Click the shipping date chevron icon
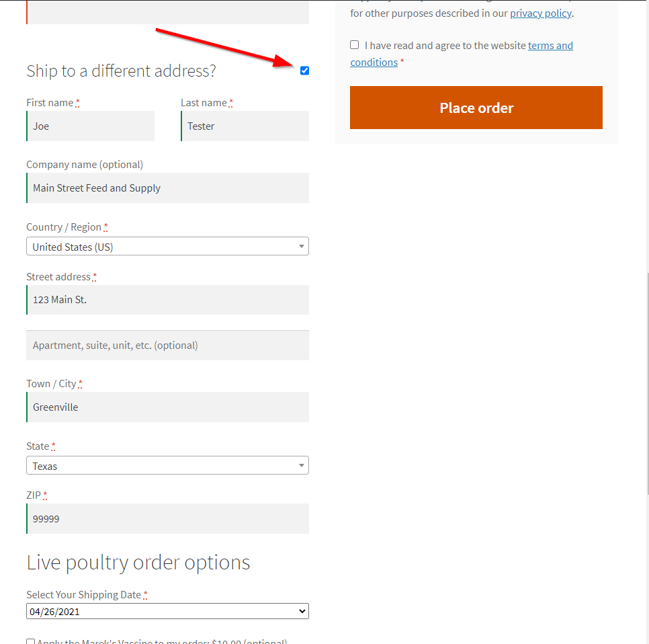 point(302,611)
